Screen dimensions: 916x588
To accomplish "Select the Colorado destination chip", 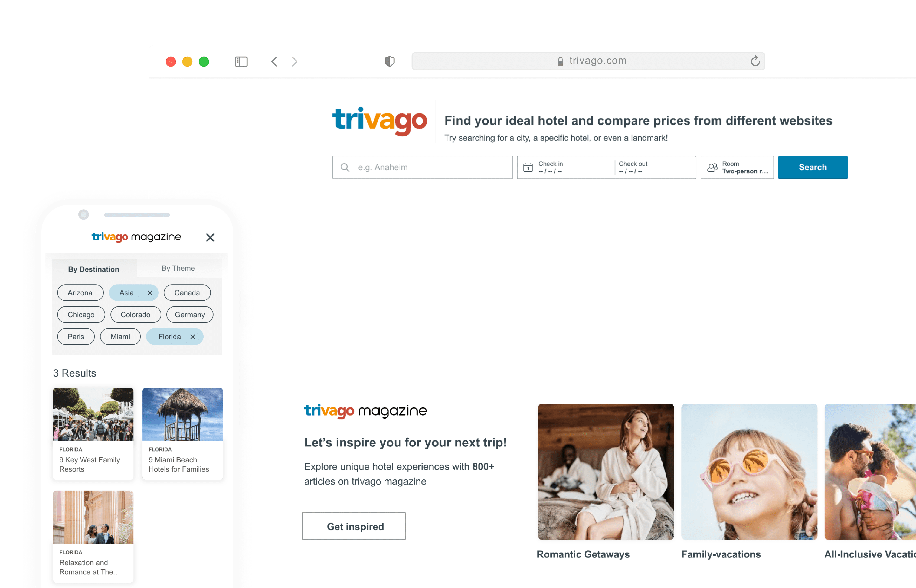I will click(x=136, y=315).
